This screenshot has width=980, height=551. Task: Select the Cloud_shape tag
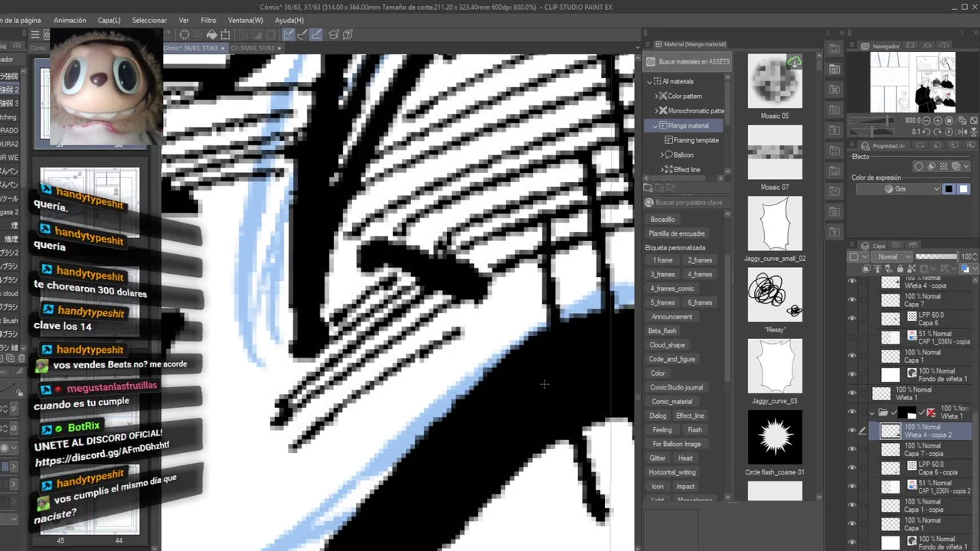click(x=667, y=345)
